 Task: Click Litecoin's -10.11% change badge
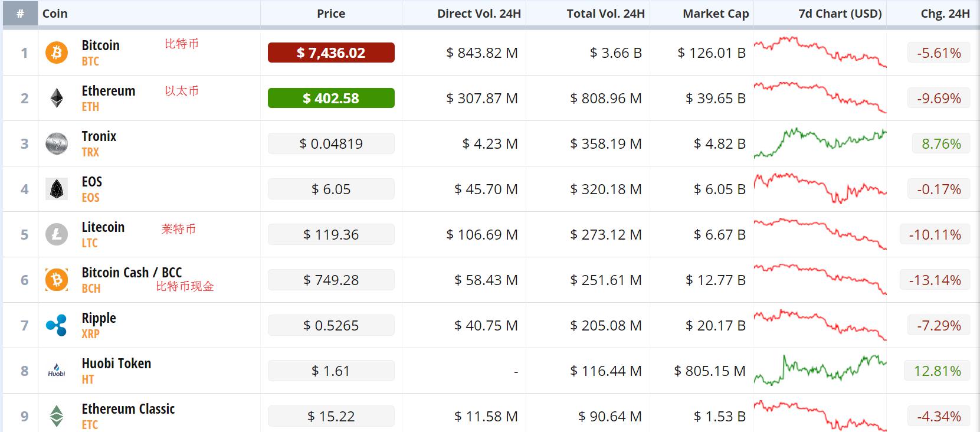(935, 235)
